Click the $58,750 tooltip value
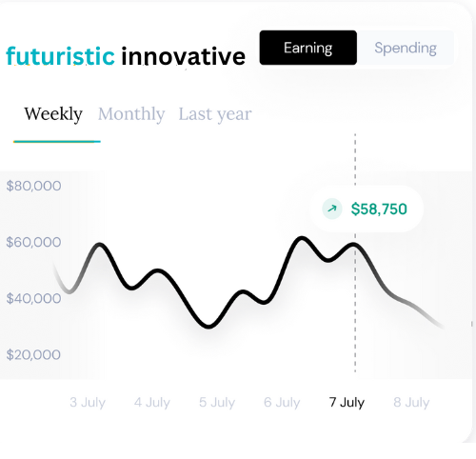This screenshot has width=476, height=459. 379,210
